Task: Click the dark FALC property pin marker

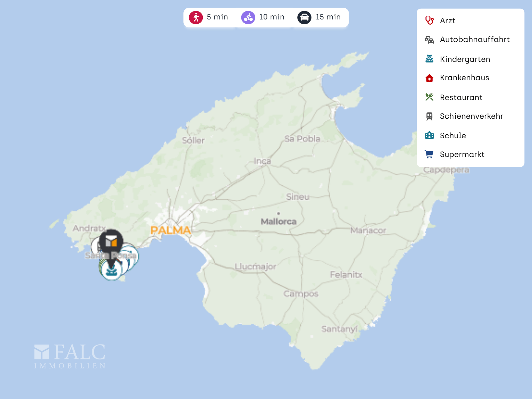Action: [x=111, y=242]
